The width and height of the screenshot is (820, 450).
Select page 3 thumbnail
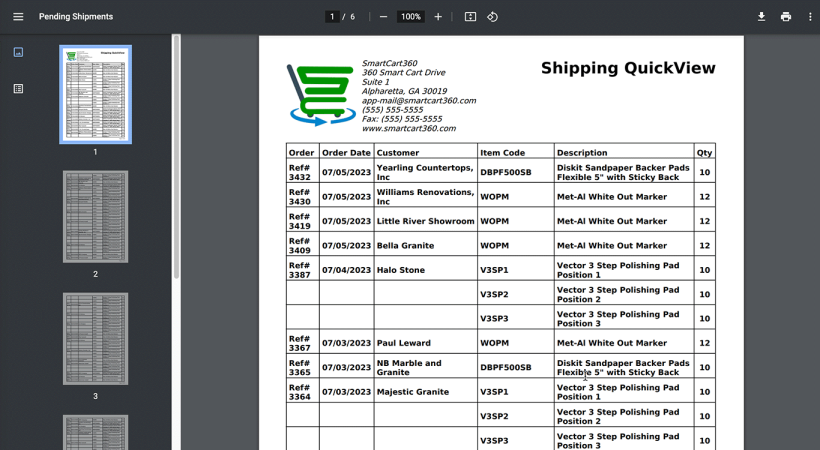(x=95, y=339)
